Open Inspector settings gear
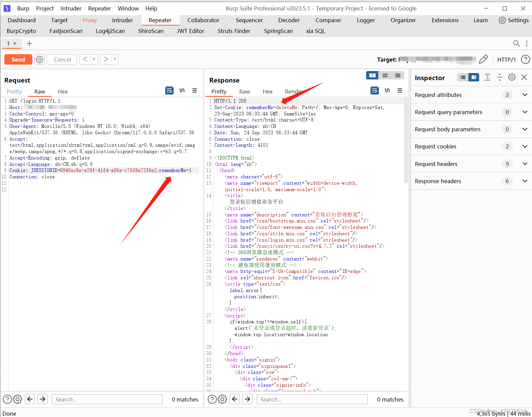 (x=512, y=77)
